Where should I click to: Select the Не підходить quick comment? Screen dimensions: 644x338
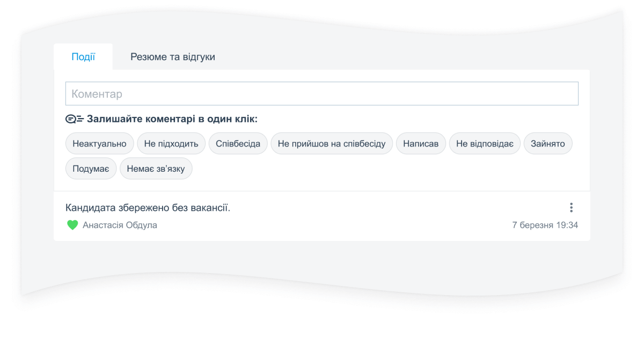[171, 144]
